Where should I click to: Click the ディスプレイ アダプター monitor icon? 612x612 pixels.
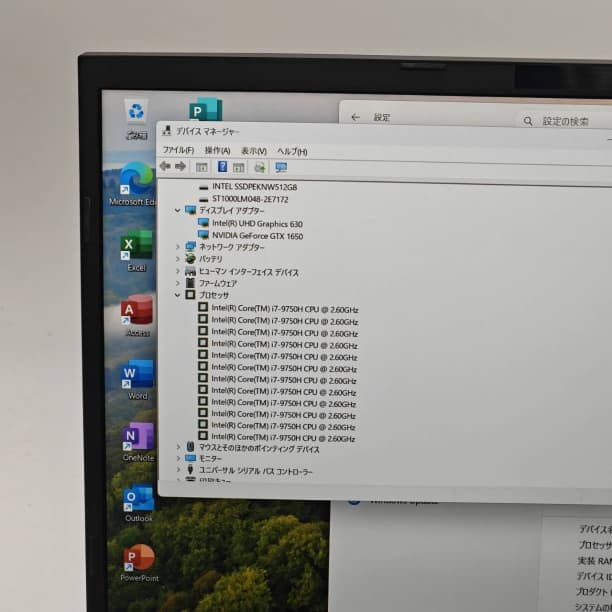pos(190,210)
